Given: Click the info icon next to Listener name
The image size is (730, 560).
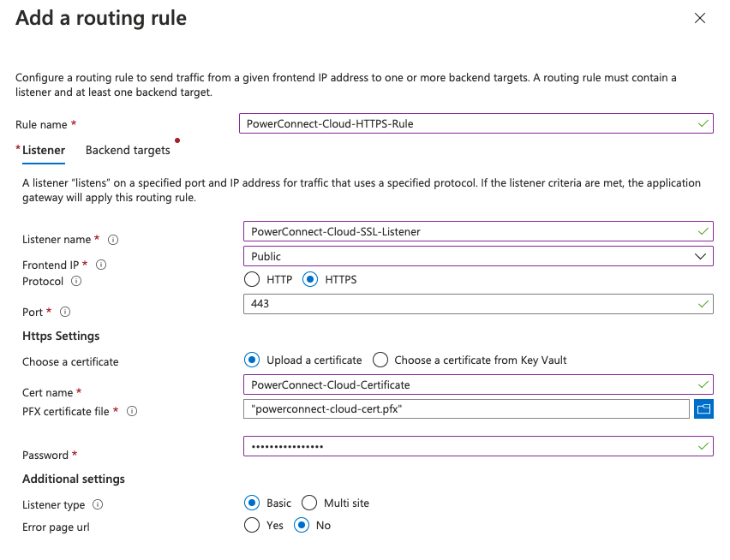Looking at the screenshot, I should (113, 240).
